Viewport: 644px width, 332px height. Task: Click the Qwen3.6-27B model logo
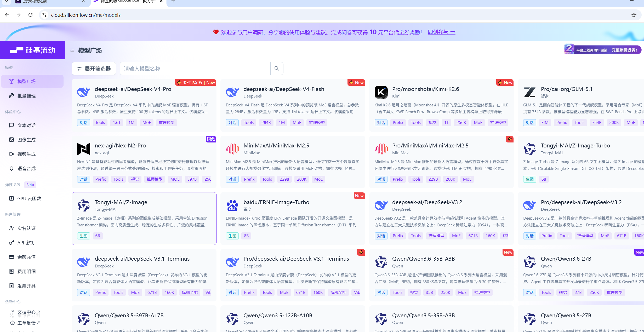pyautogui.click(x=530, y=262)
